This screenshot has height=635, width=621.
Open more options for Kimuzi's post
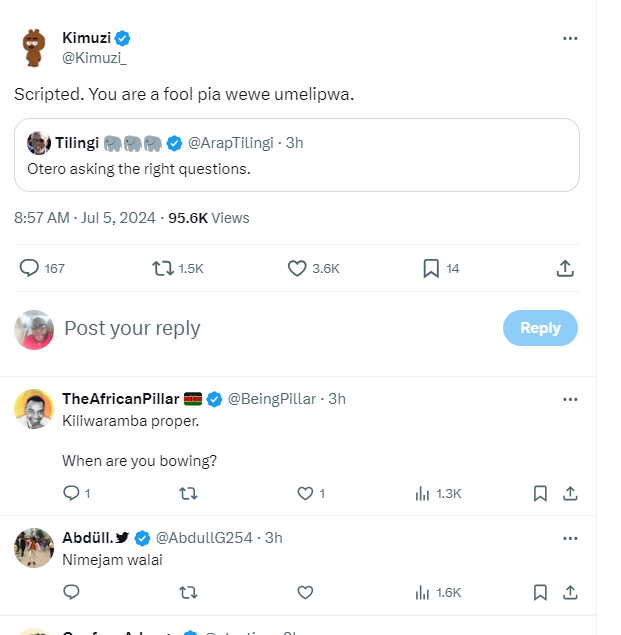point(570,38)
